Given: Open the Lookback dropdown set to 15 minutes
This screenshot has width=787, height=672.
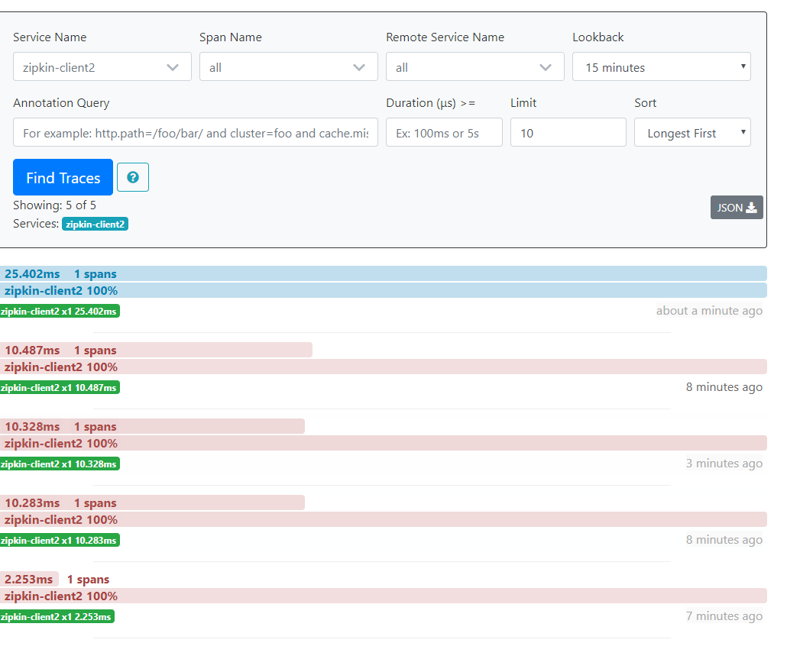Looking at the screenshot, I should pyautogui.click(x=662, y=66).
